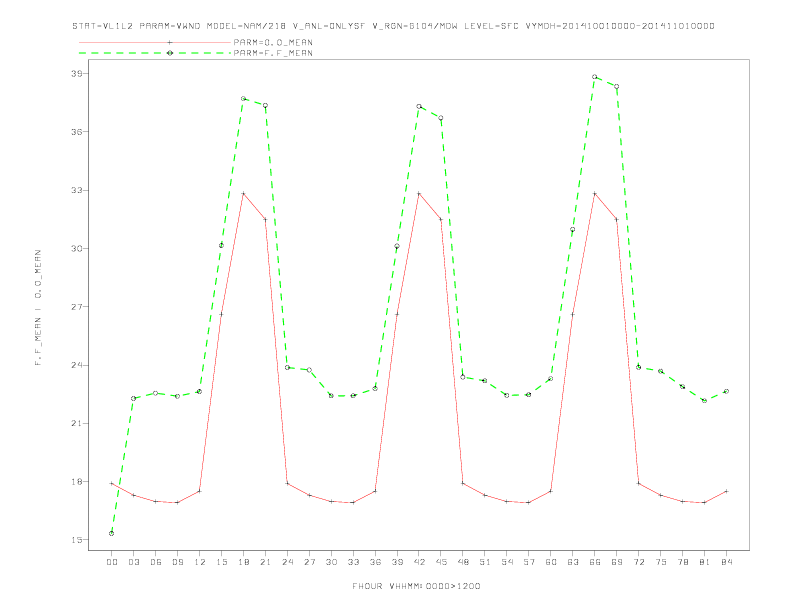
Task: Click the x-axis forecast hour 18 label
Action: [x=243, y=562]
